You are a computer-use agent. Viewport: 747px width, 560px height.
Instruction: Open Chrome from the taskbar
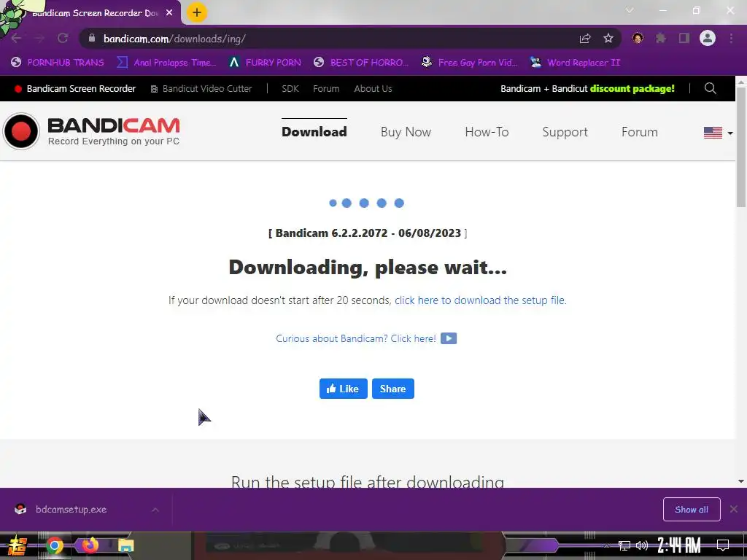[54, 545]
